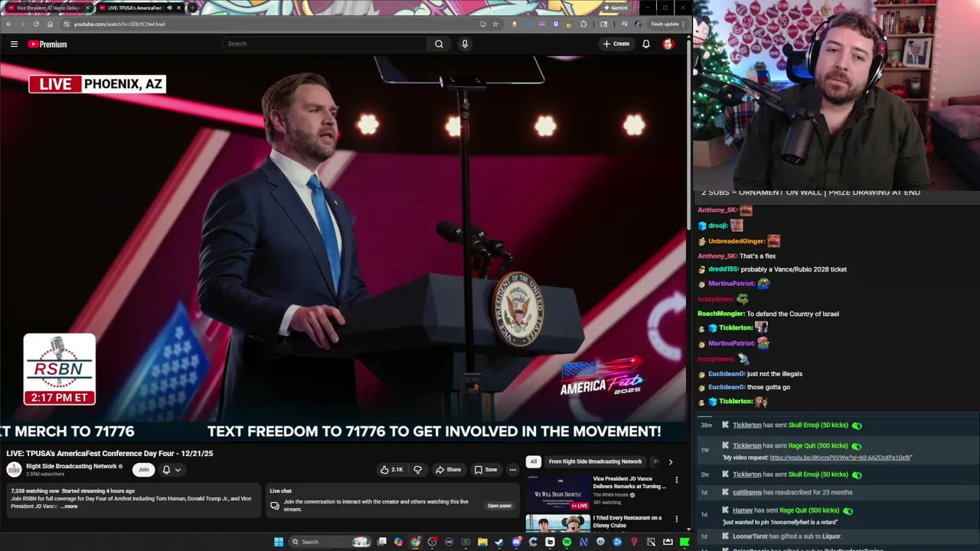The image size is (980, 551).
Task: Mute the TPUSA tab via speaker icon
Action: [x=169, y=8]
